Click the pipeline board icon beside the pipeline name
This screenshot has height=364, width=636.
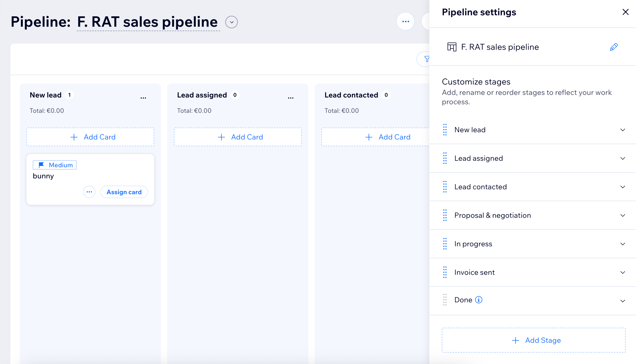tap(451, 47)
